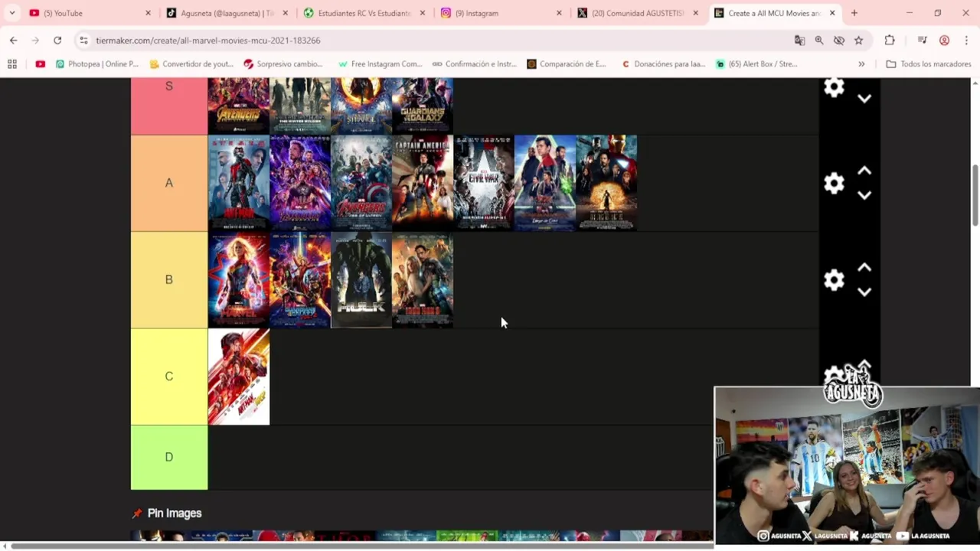Select Civil War poster in tier A

click(x=484, y=183)
